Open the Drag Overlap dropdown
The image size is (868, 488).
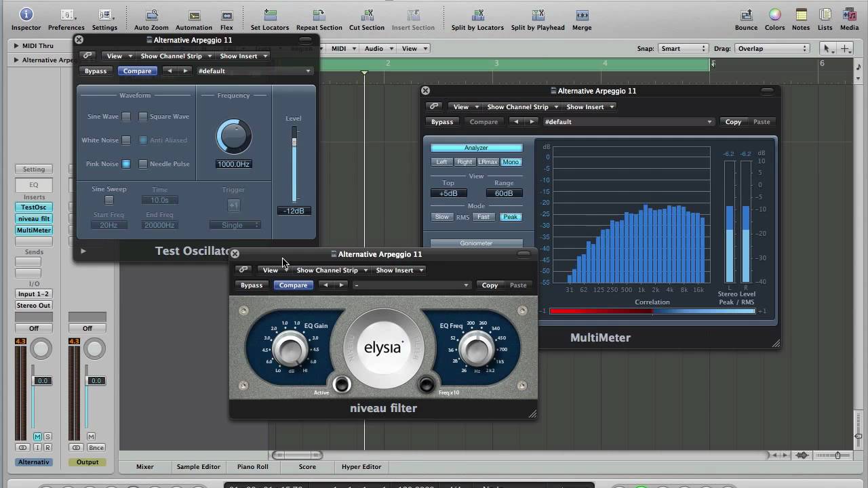click(772, 49)
